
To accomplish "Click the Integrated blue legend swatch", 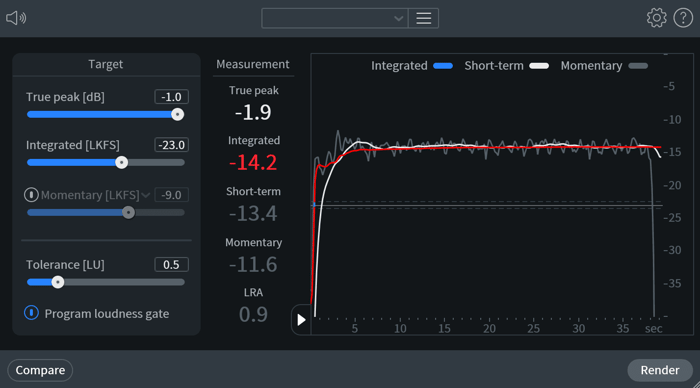I will [443, 66].
